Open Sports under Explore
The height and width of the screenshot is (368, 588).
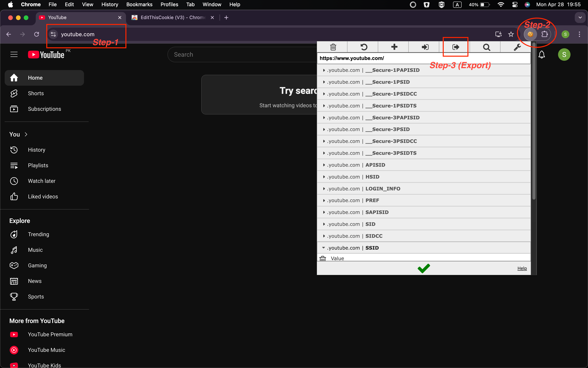tap(44, 297)
